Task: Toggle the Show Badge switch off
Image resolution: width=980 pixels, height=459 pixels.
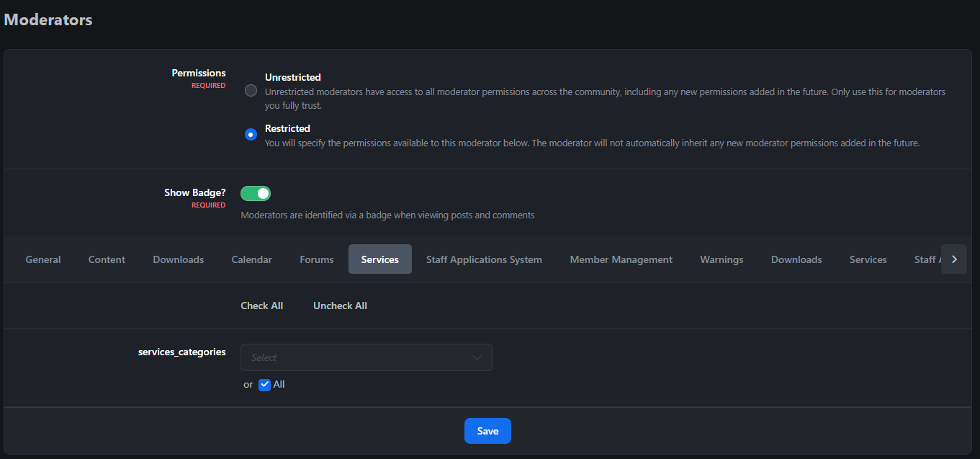Action: pyautogui.click(x=256, y=193)
